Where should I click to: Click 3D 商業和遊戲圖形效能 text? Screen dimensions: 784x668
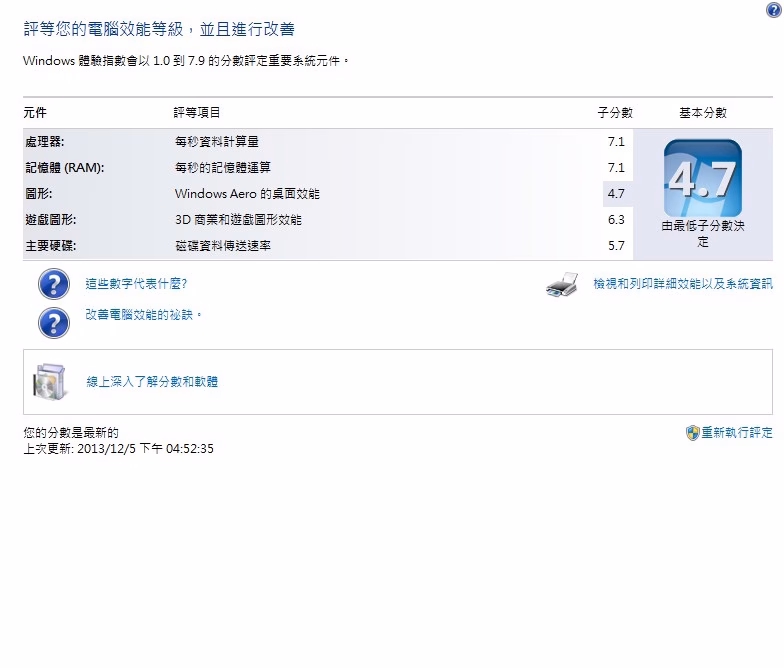238,220
